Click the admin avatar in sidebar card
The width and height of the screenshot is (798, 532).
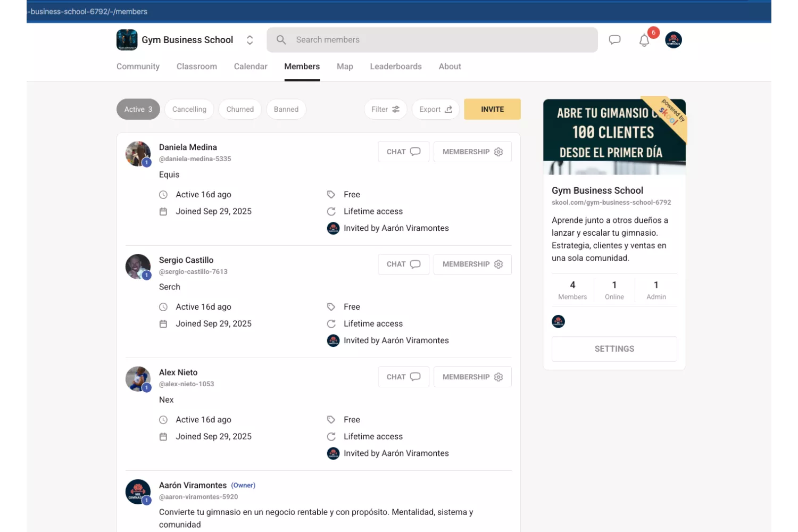[558, 321]
